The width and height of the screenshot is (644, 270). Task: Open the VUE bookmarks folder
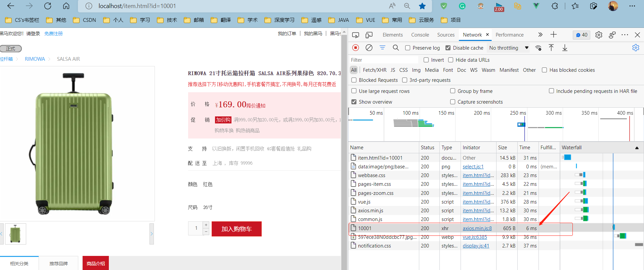tap(366, 20)
